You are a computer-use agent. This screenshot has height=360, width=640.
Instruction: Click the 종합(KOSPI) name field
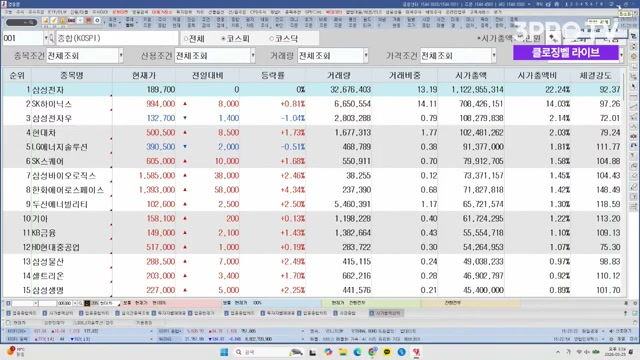117,38
